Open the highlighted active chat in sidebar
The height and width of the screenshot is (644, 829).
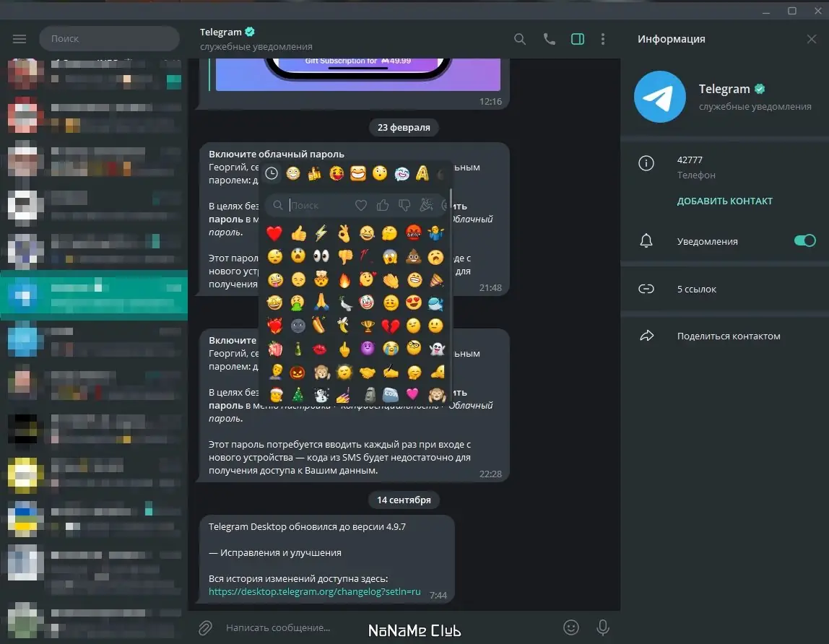(x=94, y=295)
